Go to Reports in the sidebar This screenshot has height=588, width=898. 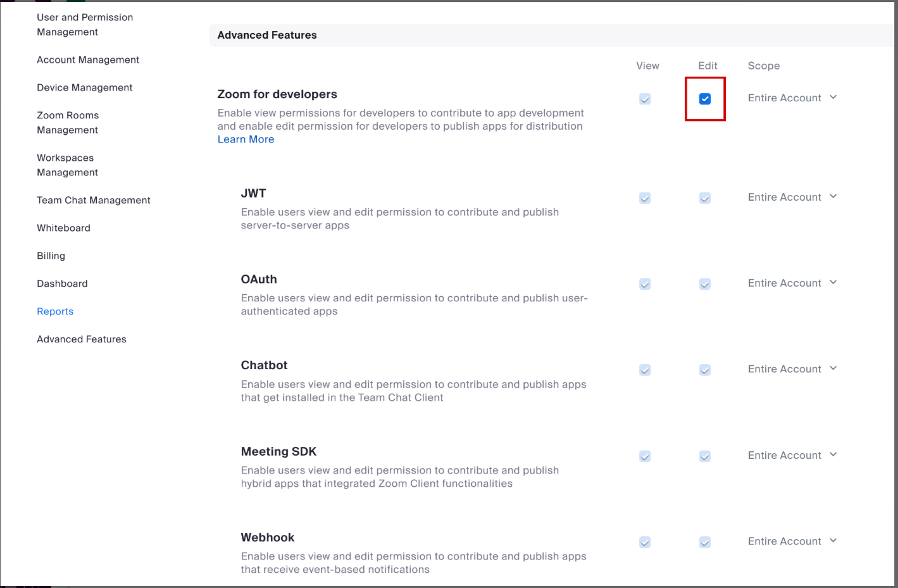click(x=55, y=311)
